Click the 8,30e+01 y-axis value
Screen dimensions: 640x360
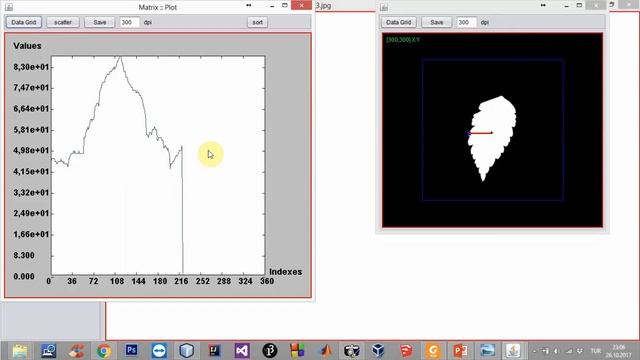tap(31, 67)
